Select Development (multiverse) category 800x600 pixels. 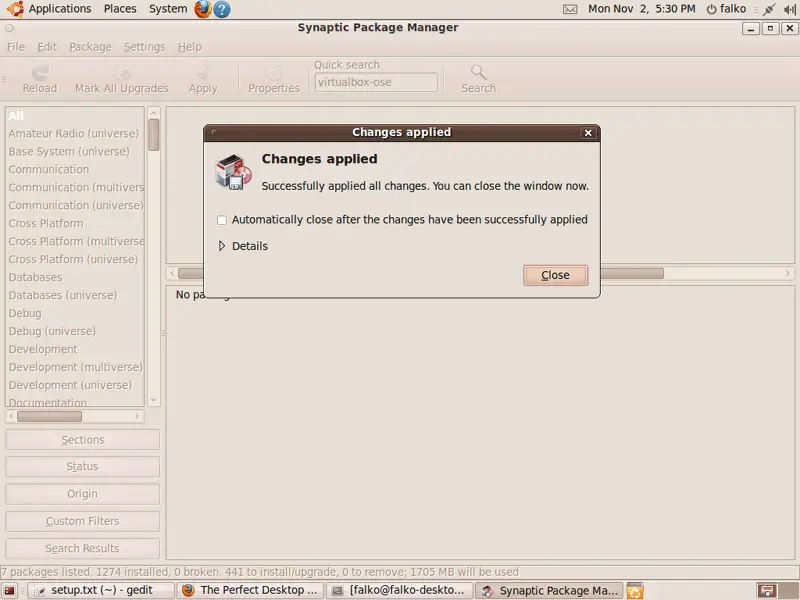75,367
